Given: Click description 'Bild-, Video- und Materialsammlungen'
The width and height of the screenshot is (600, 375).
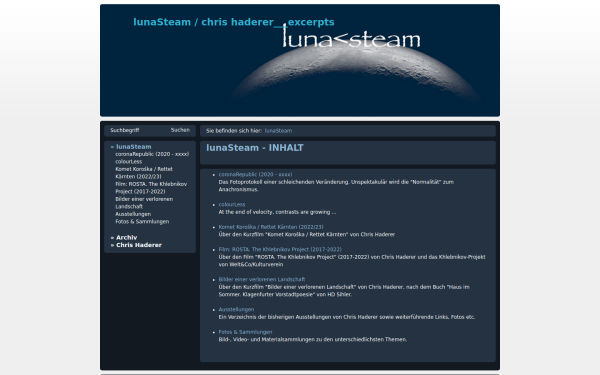Looking at the screenshot, I should pos(313,339).
